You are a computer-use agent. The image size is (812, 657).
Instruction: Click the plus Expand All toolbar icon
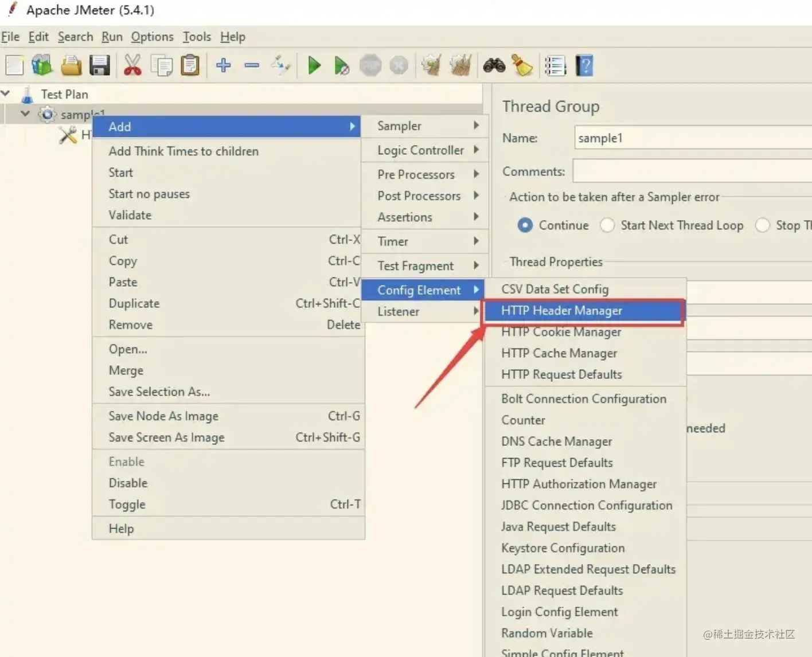tap(224, 65)
